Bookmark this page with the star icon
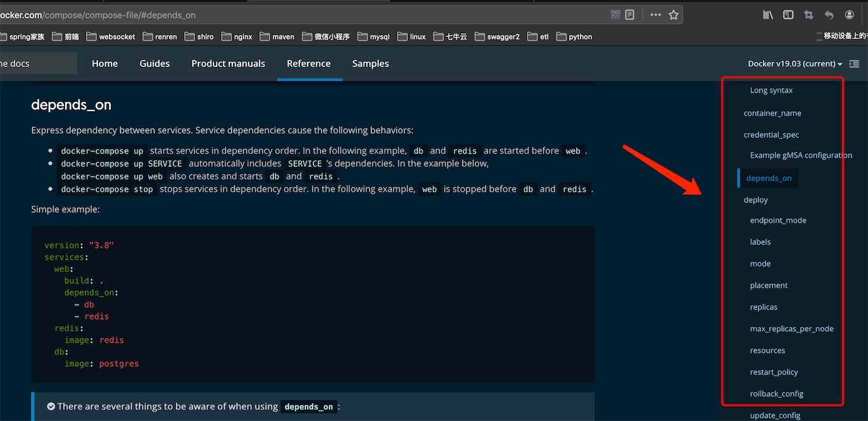The image size is (868, 421). pyautogui.click(x=674, y=15)
